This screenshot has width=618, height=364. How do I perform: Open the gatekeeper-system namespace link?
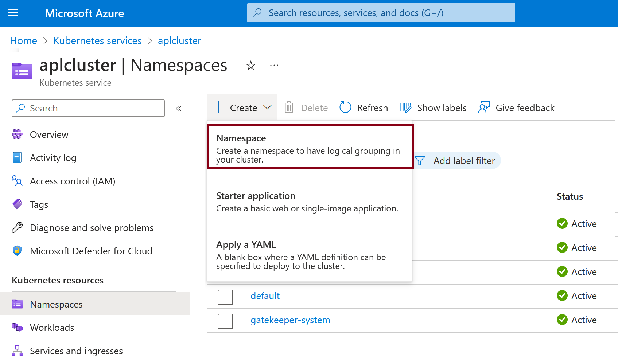coord(290,320)
